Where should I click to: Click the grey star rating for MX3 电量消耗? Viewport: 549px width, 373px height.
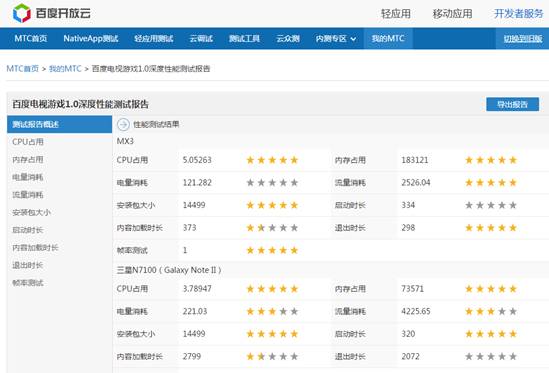click(272, 182)
